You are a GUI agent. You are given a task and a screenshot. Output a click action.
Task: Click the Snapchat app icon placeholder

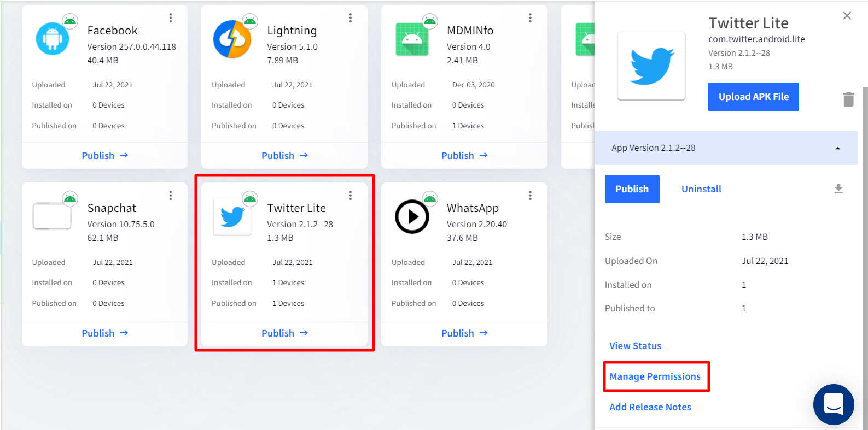tap(52, 216)
